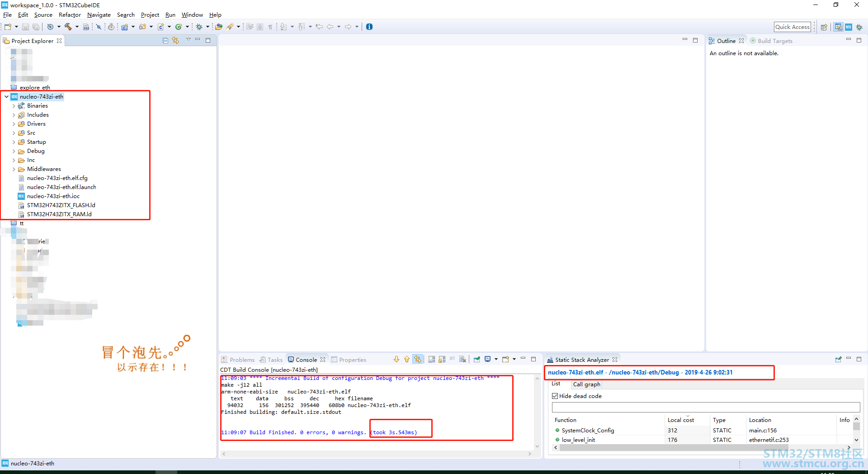The height and width of the screenshot is (474, 868).
Task: Click the Clear Console icon
Action: click(462, 360)
